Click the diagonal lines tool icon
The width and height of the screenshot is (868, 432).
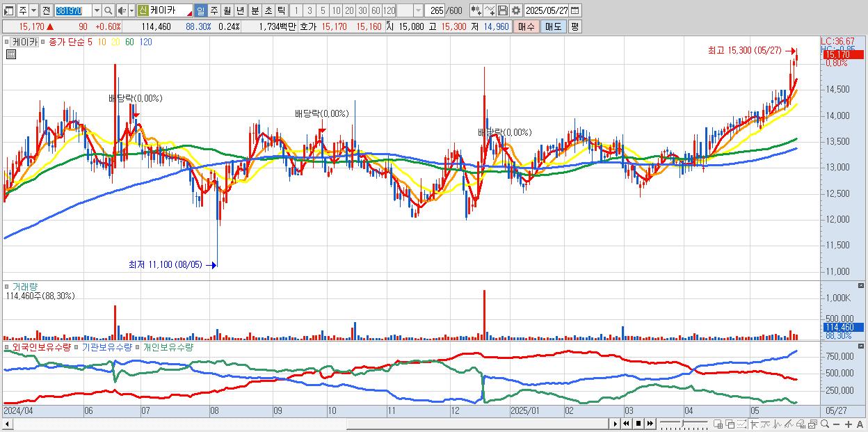(x=789, y=424)
